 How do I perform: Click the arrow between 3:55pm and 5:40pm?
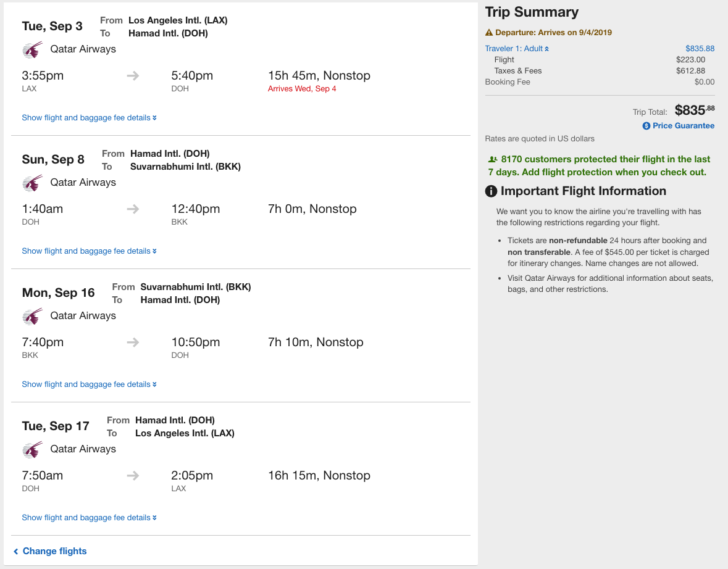133,76
